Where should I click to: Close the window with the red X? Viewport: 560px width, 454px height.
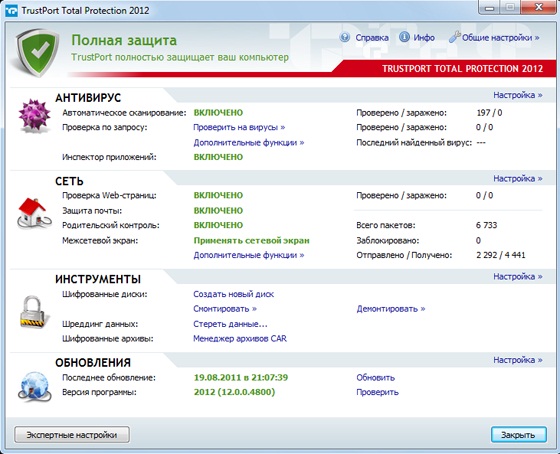click(539, 7)
